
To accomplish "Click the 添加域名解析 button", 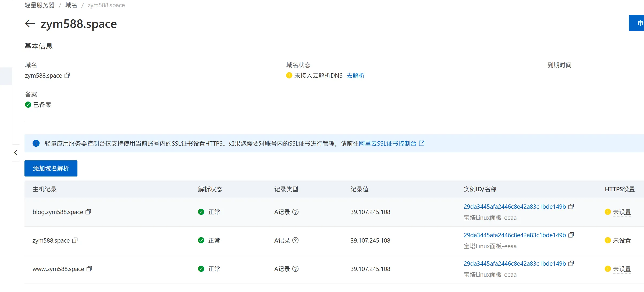I will [51, 168].
